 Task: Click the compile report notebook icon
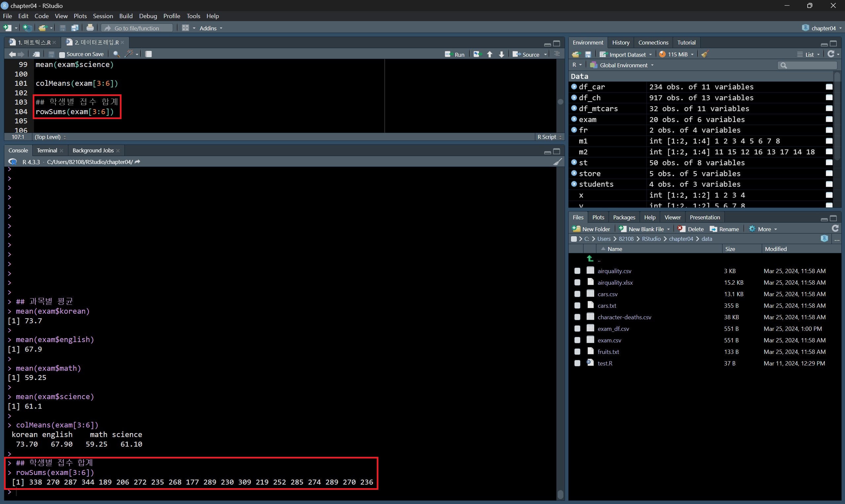148,54
